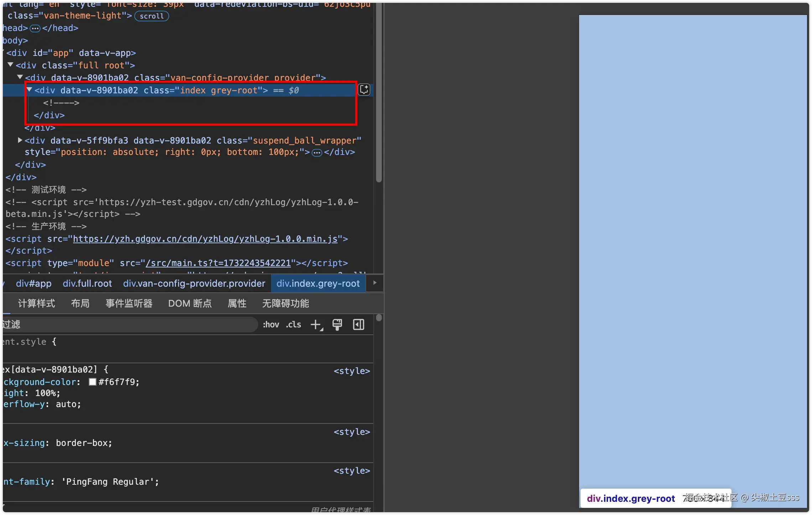Switch to the 事件监听器 tab
Screen dimensions: 812x515
click(129, 303)
